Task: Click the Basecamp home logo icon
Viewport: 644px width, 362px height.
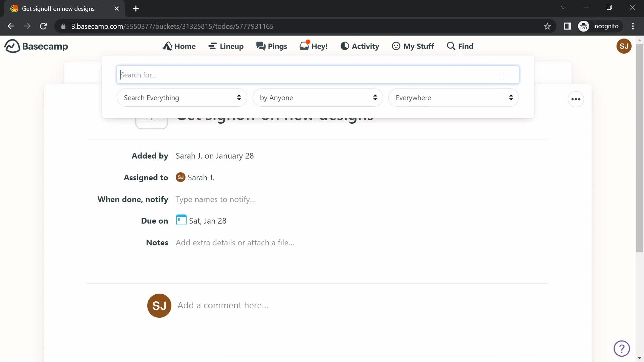Action: (x=11, y=46)
